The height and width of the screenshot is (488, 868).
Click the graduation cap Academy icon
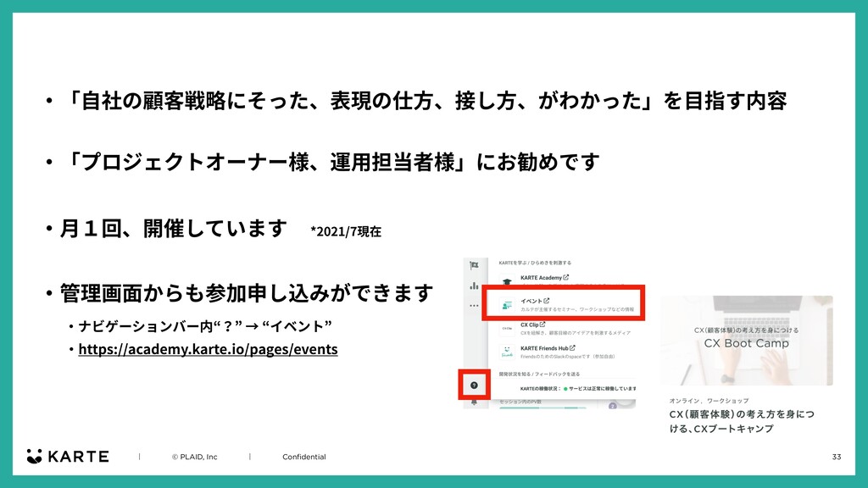(x=507, y=281)
